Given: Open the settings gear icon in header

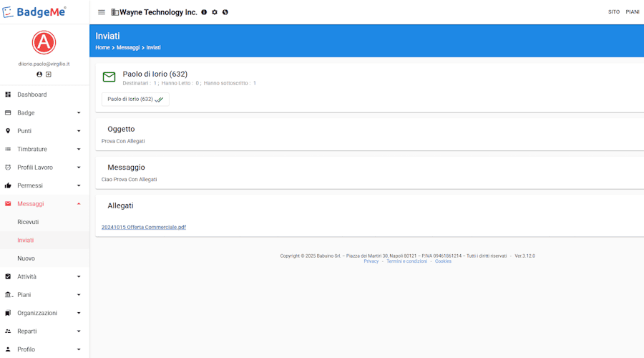Looking at the screenshot, I should click(215, 12).
